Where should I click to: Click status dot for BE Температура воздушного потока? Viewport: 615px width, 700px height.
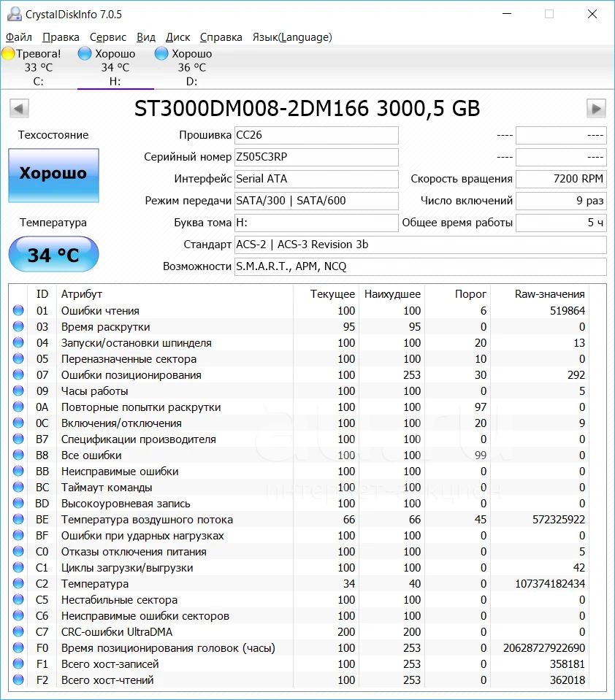(18, 519)
